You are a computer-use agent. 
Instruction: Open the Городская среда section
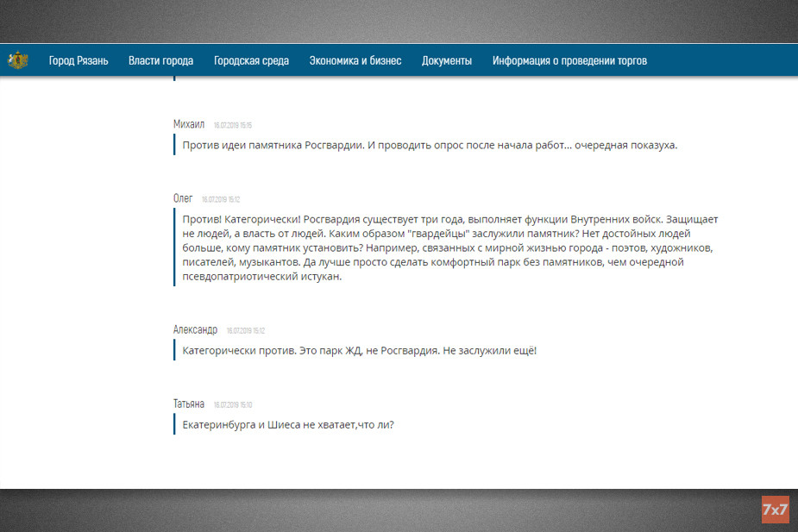coord(251,61)
